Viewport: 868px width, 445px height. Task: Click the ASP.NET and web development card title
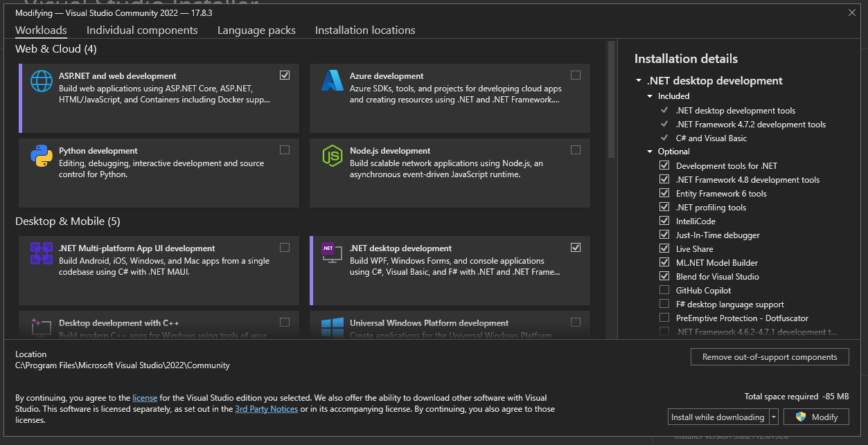tap(118, 76)
